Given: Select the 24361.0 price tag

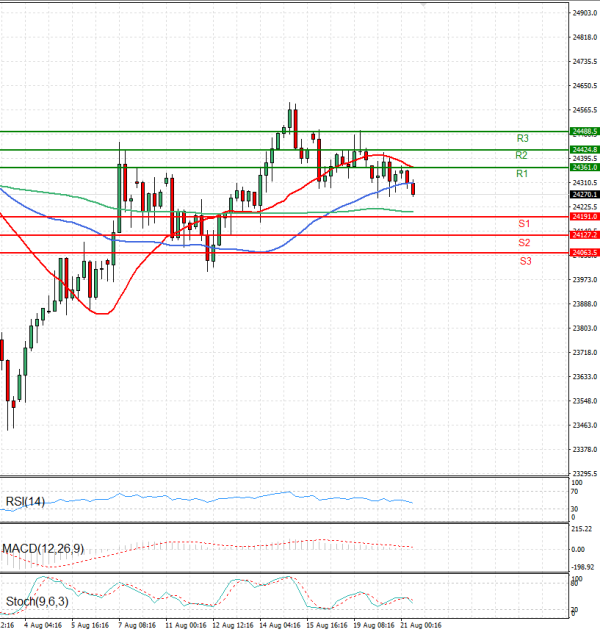Looking at the screenshot, I should (x=584, y=167).
